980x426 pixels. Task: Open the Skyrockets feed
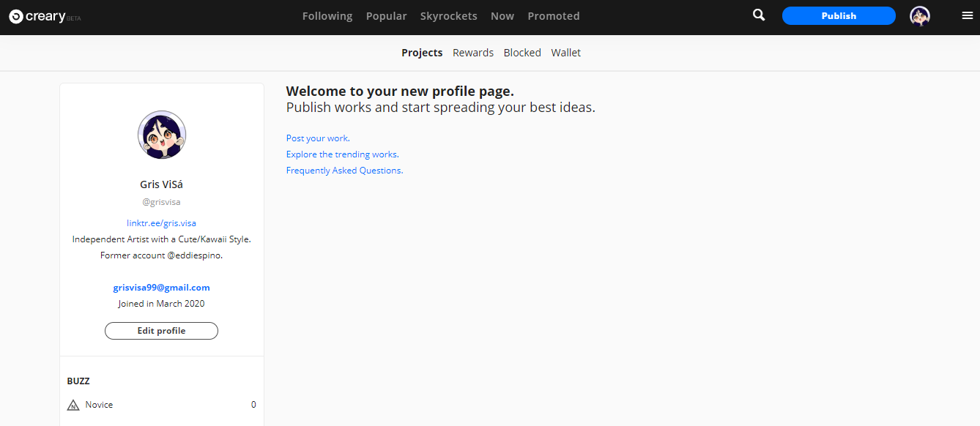click(449, 16)
